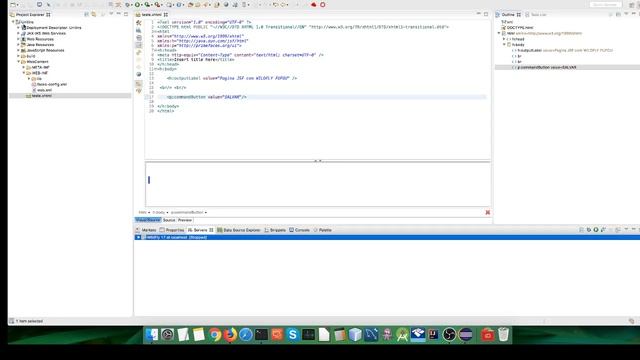This screenshot has width=640, height=360.
Task: Click Collapse All icon in Project Explorer
Action: click(x=86, y=15)
